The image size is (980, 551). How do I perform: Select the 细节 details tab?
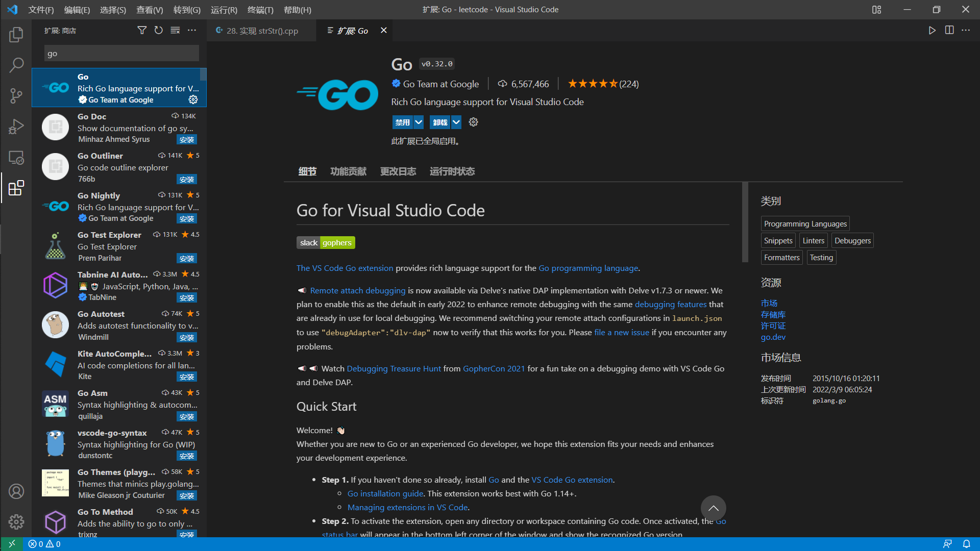307,171
